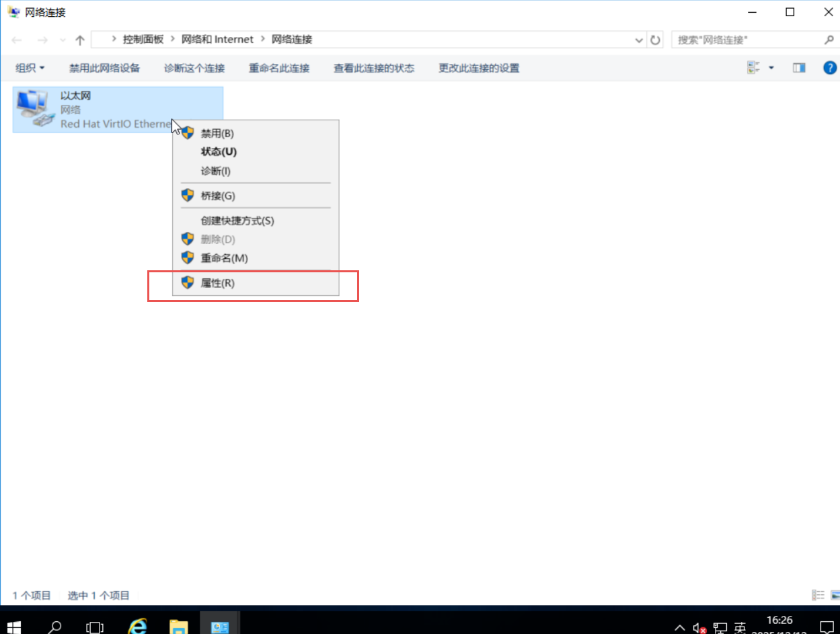Open the recent locations dropdown arrow
The width and height of the screenshot is (840, 634).
click(63, 40)
